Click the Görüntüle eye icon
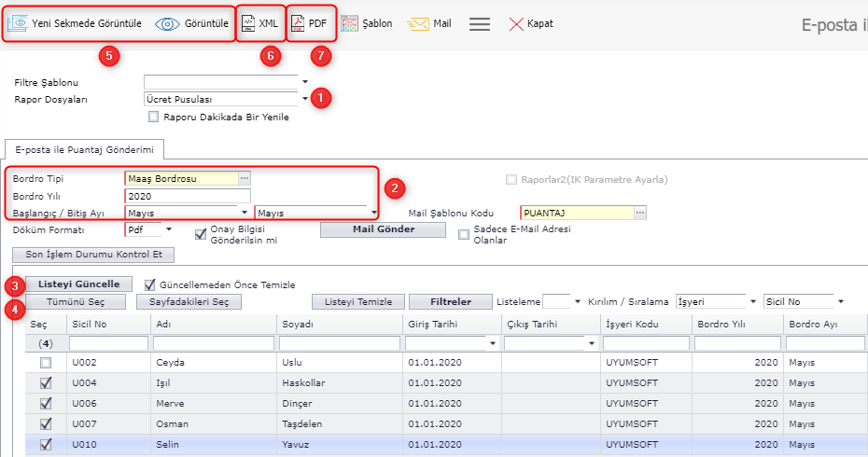 167,24
